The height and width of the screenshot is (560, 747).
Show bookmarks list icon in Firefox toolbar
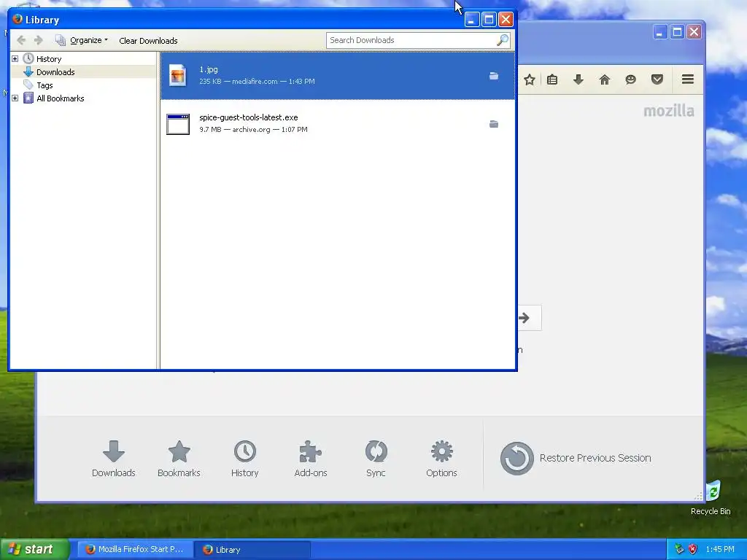tap(552, 79)
